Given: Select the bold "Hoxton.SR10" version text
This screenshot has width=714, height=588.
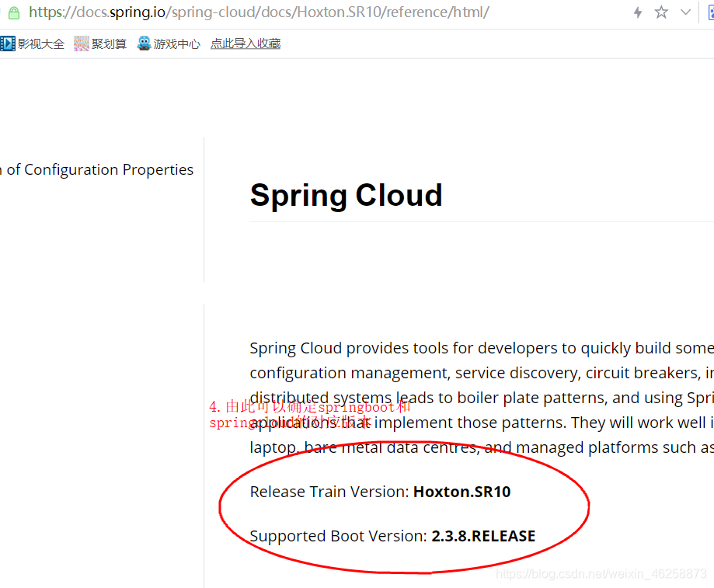Looking at the screenshot, I should click(461, 491).
